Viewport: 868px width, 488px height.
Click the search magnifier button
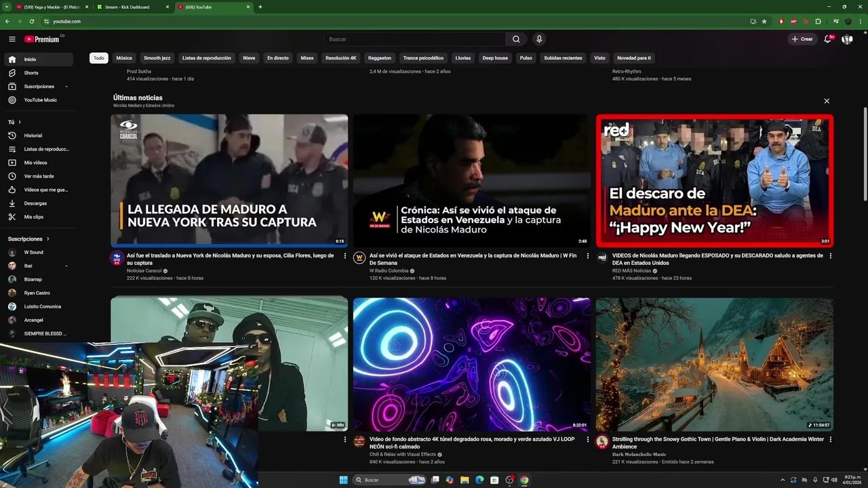pyautogui.click(x=516, y=39)
